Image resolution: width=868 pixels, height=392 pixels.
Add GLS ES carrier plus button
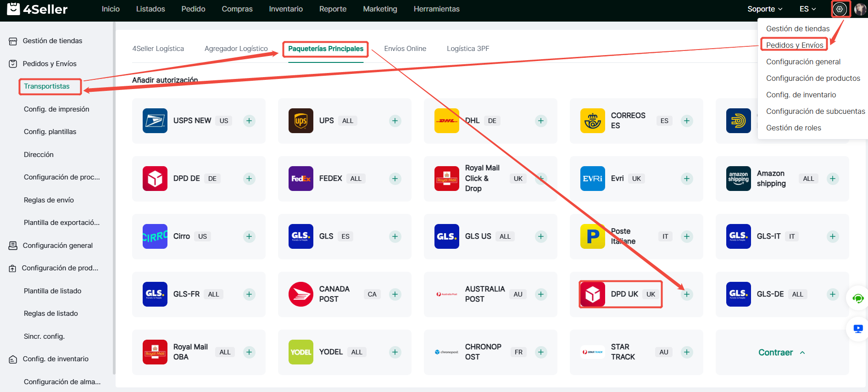(395, 236)
